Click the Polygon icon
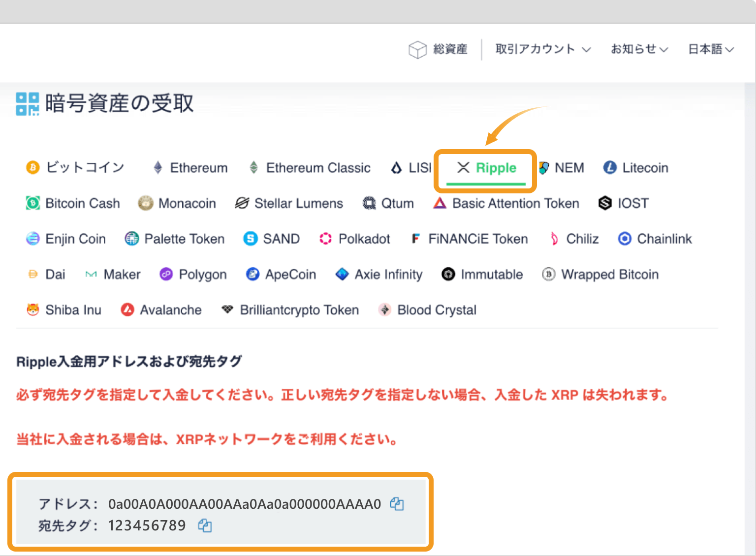 click(x=166, y=274)
